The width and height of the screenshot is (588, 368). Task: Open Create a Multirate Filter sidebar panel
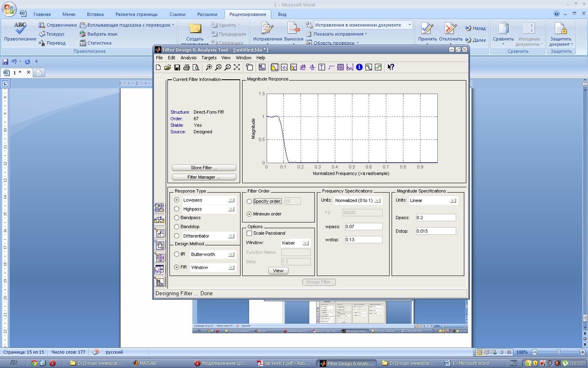point(159,208)
